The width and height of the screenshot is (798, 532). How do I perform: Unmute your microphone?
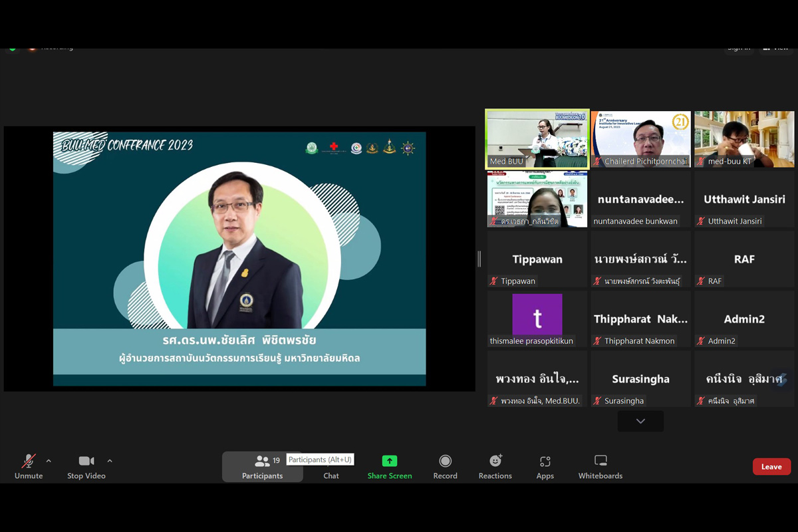pos(29,467)
